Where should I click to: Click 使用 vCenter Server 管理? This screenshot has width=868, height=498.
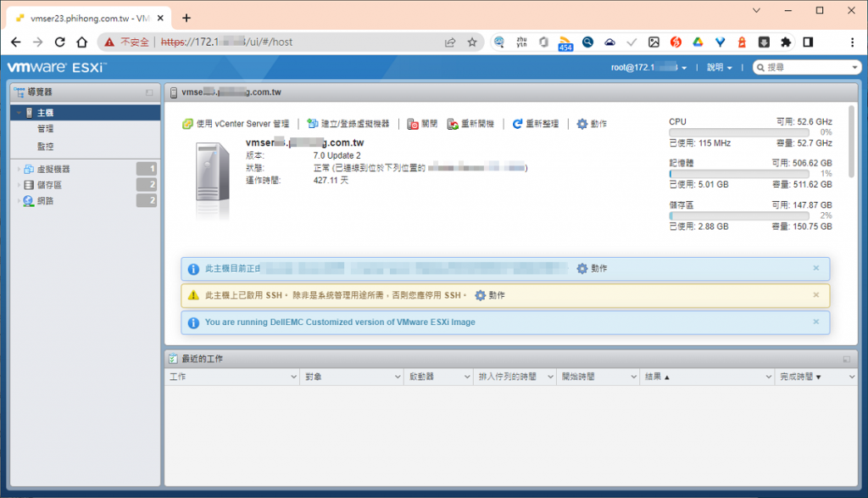pyautogui.click(x=236, y=124)
